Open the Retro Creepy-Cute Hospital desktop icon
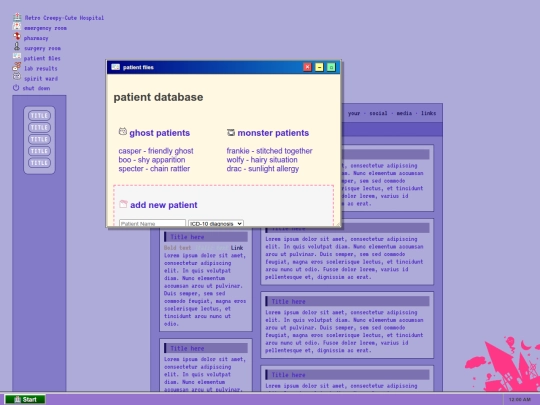Image resolution: width=540 pixels, height=405 pixels. (x=58, y=18)
